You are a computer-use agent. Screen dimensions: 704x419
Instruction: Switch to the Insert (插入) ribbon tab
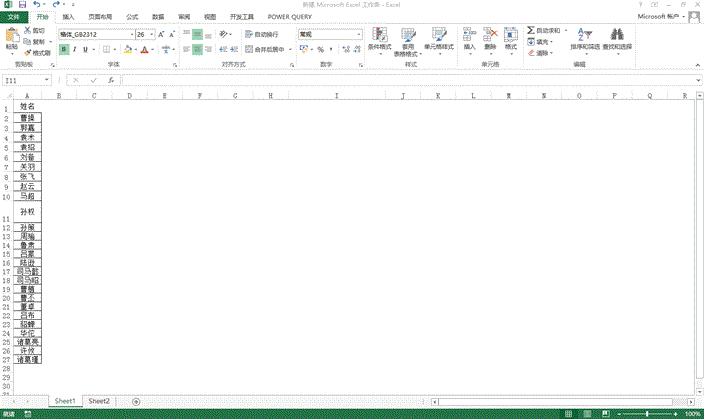(x=68, y=17)
